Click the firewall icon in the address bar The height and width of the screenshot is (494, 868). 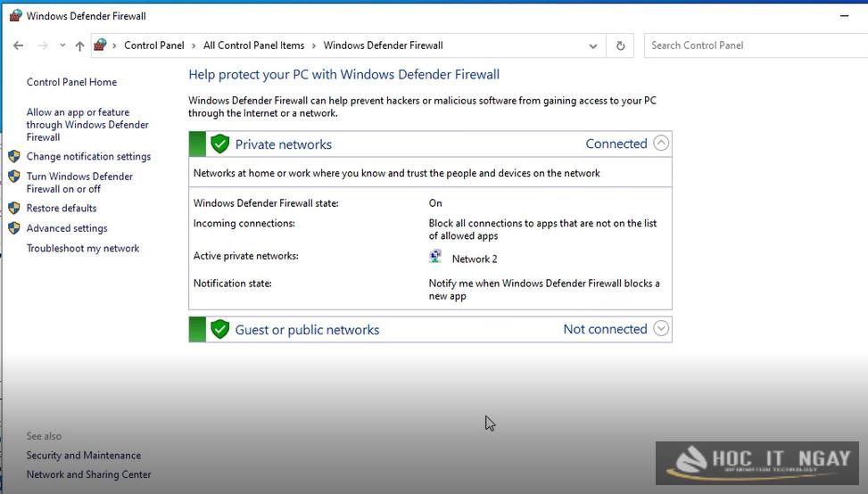coord(100,45)
